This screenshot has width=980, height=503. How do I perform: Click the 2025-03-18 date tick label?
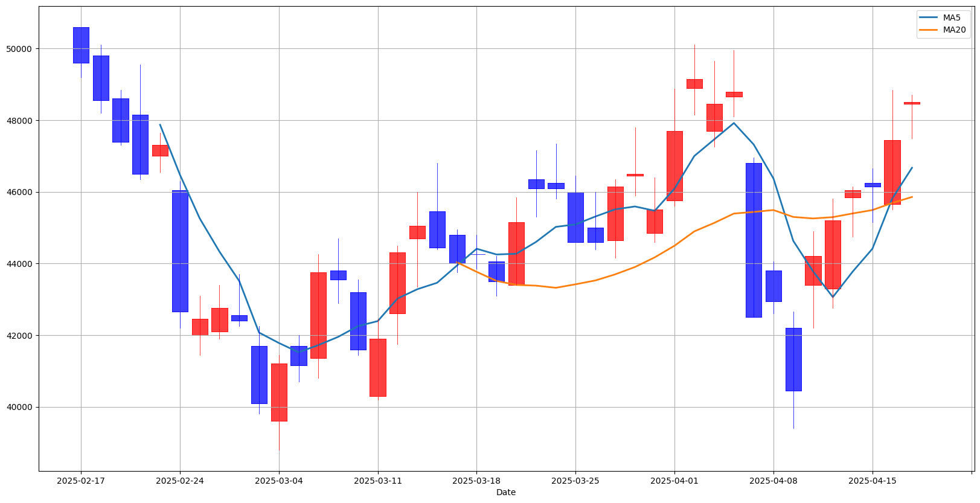click(x=476, y=481)
